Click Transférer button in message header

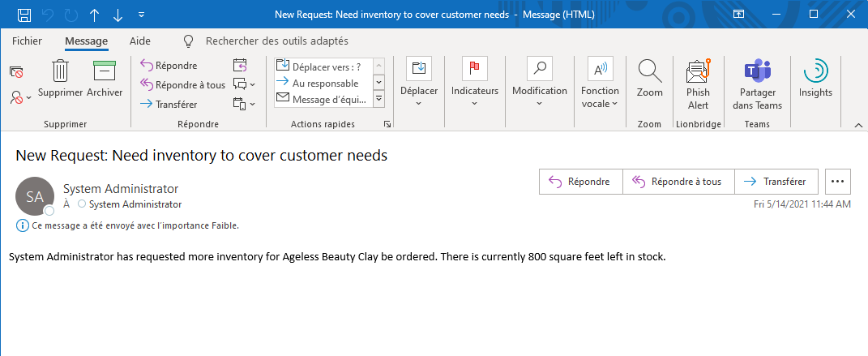pyautogui.click(x=776, y=182)
